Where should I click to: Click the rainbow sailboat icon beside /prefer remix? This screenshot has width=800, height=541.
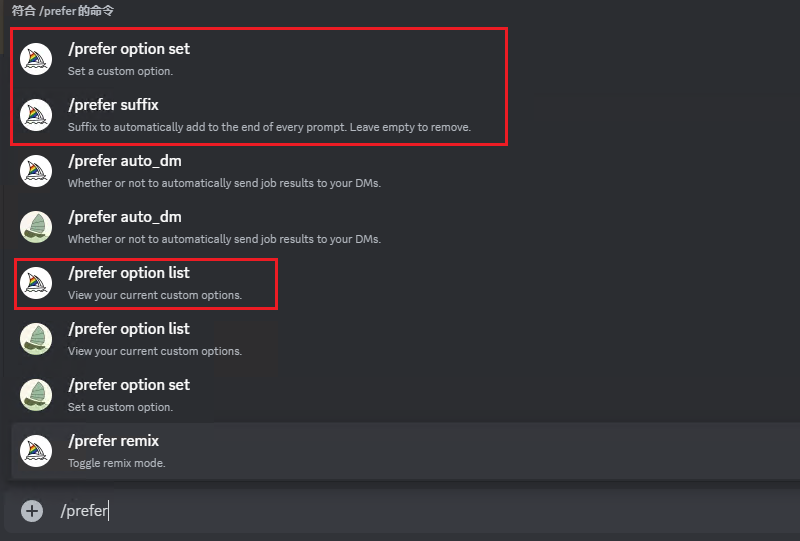point(36,451)
